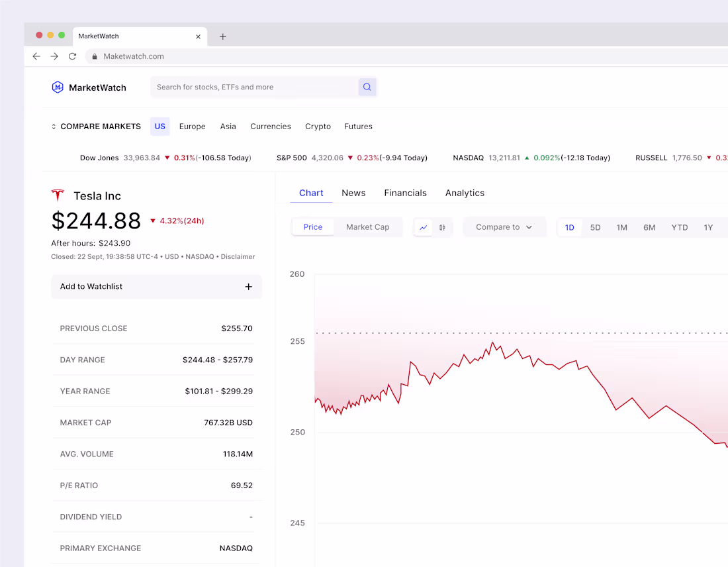Screen dimensions: 728x567
Task: Select the 5D time range
Action: (x=595, y=227)
